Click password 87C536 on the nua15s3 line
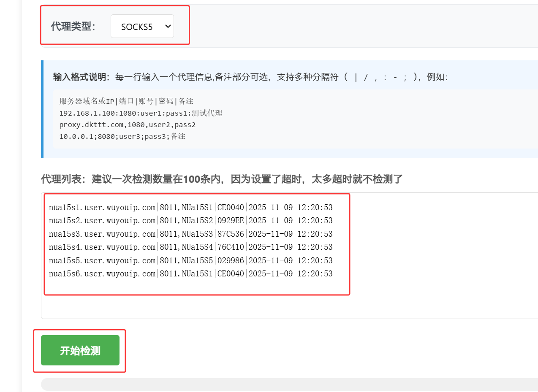 (x=231, y=234)
